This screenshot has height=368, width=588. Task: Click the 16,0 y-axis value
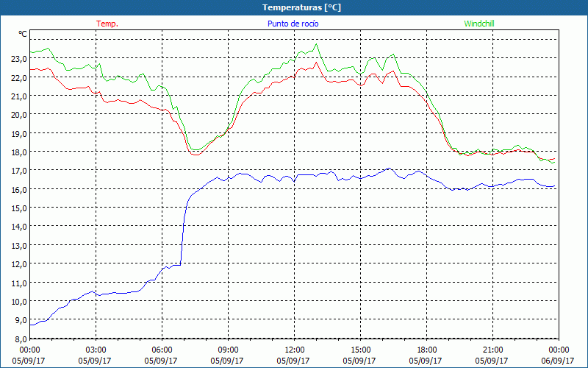pyautogui.click(x=20, y=190)
